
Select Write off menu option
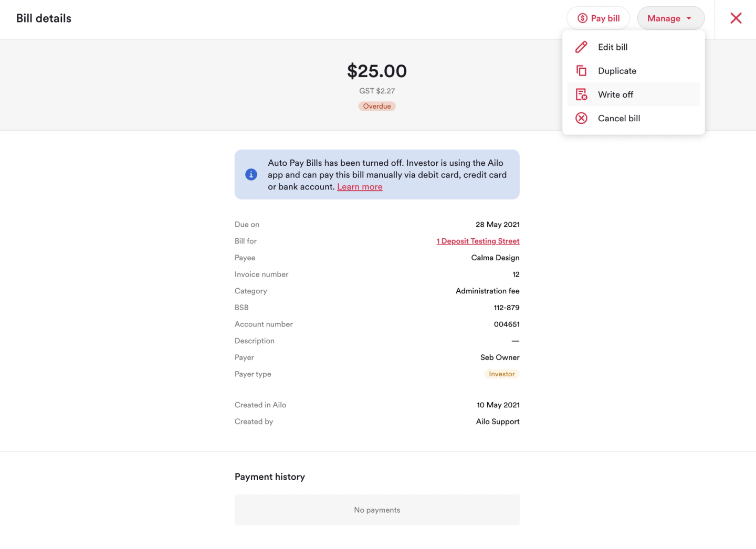click(615, 94)
